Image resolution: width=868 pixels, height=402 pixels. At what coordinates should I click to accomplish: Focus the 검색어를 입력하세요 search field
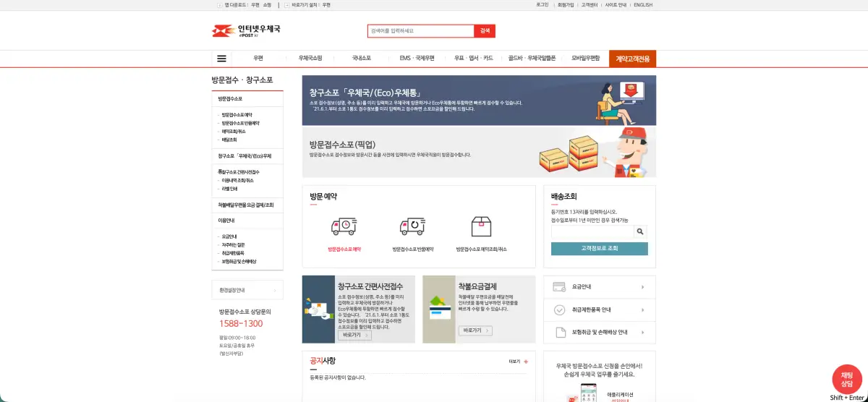click(420, 31)
